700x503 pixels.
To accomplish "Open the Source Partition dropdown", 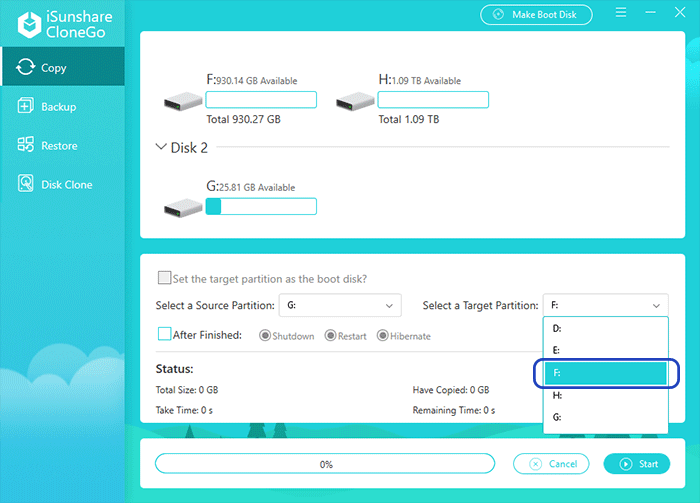I will [340, 305].
